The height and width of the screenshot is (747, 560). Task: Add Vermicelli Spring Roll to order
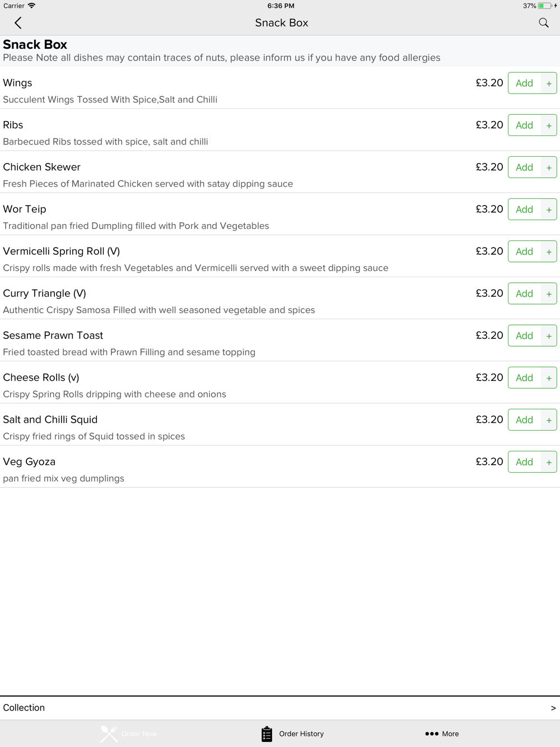point(524,251)
